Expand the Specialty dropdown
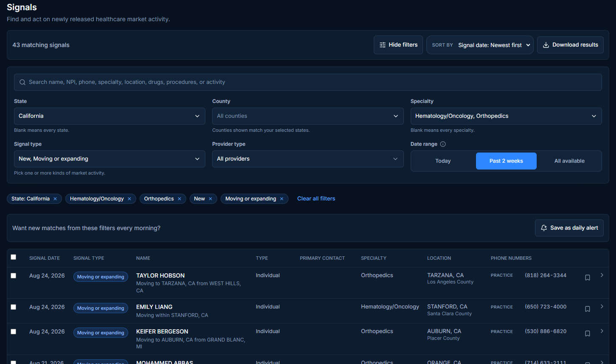Image resolution: width=616 pixels, height=364 pixels. coord(506,116)
